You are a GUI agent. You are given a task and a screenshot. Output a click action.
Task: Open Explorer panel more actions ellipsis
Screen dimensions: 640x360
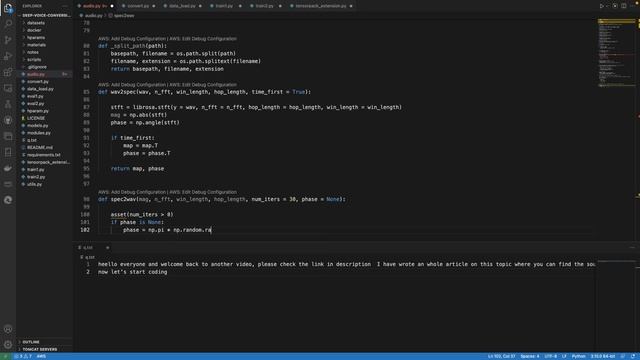(x=65, y=6)
